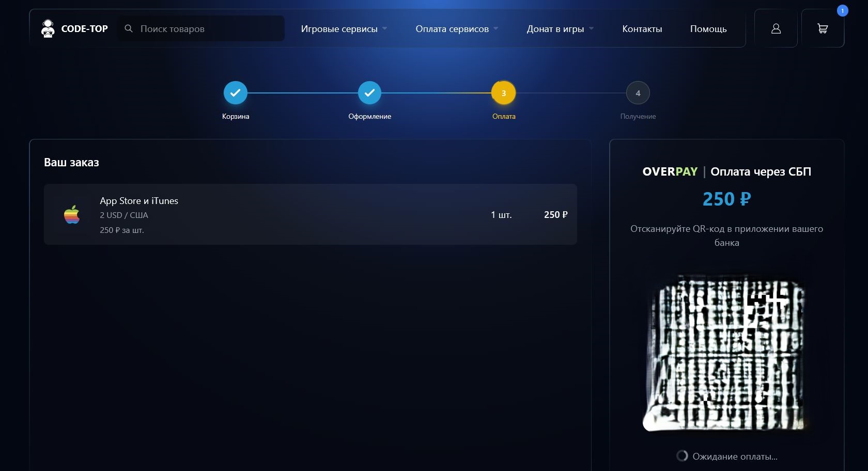This screenshot has height=471, width=868.
Task: Select the step 3 Оплата circle
Action: pos(503,93)
